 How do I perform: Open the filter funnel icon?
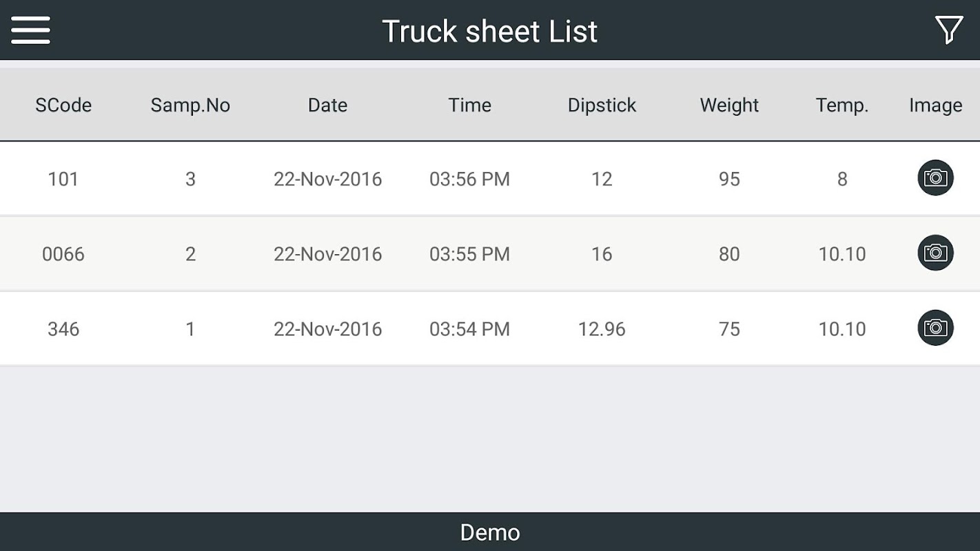(949, 30)
